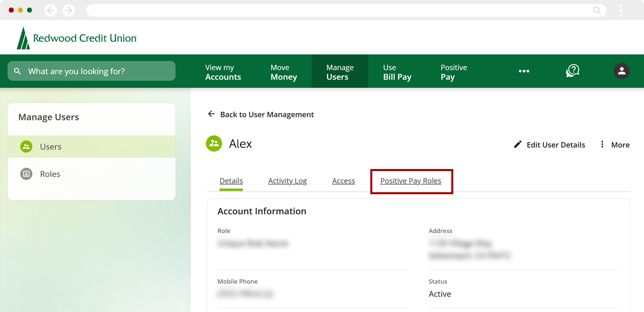
Task: Open View my Accounts menu
Action: click(x=223, y=72)
